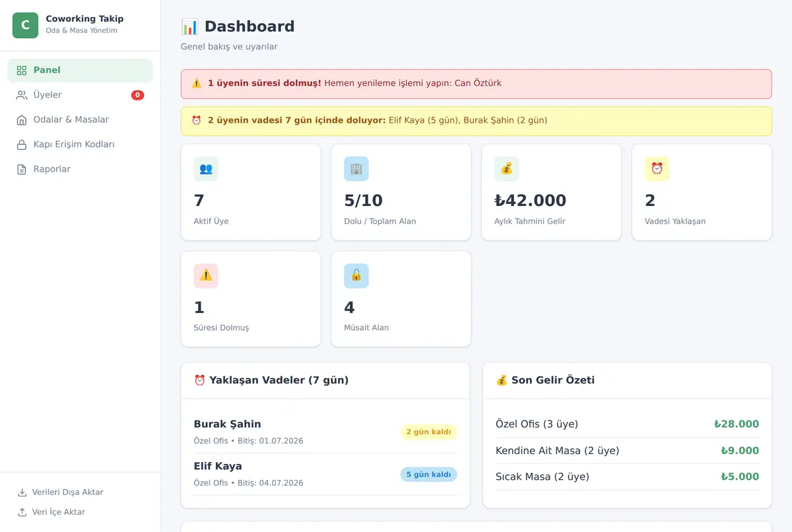
Task: Click the building icon on Dolu / Toplam Alan card
Action: pyautogui.click(x=356, y=169)
